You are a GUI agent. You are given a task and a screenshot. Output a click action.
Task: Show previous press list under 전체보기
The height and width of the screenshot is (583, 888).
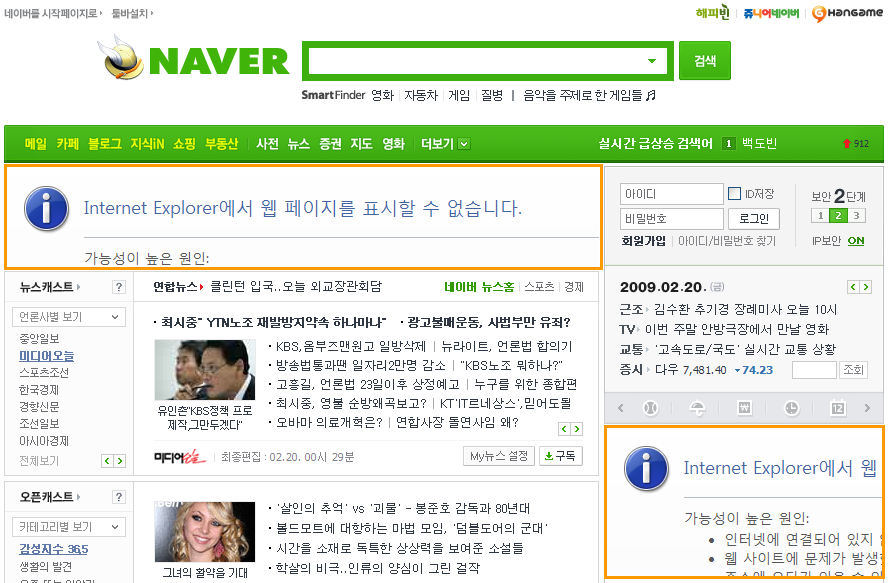click(107, 461)
